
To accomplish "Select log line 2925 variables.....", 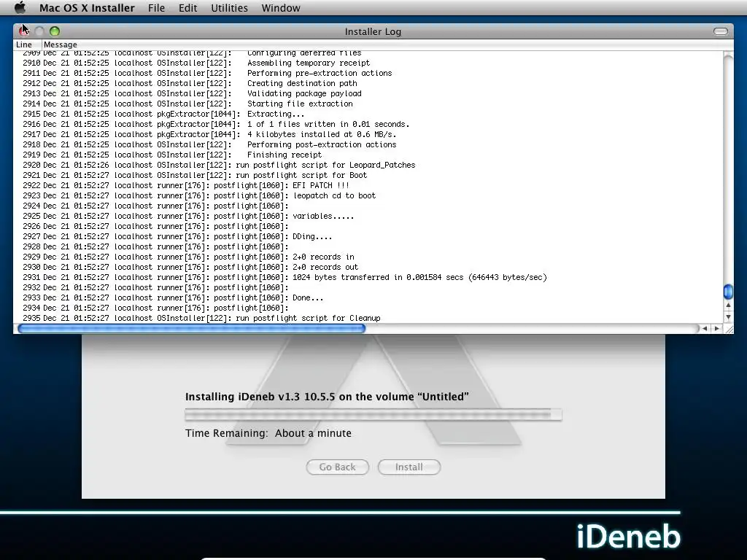I will point(368,216).
